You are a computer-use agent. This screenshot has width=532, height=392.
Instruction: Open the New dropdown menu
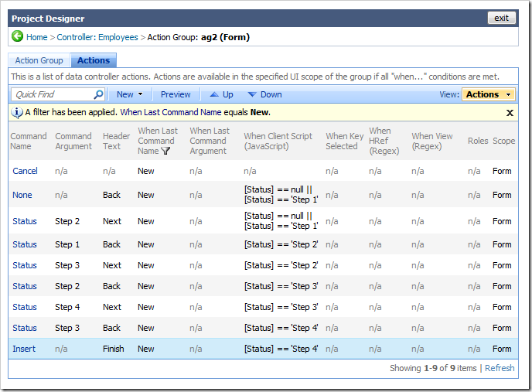129,94
